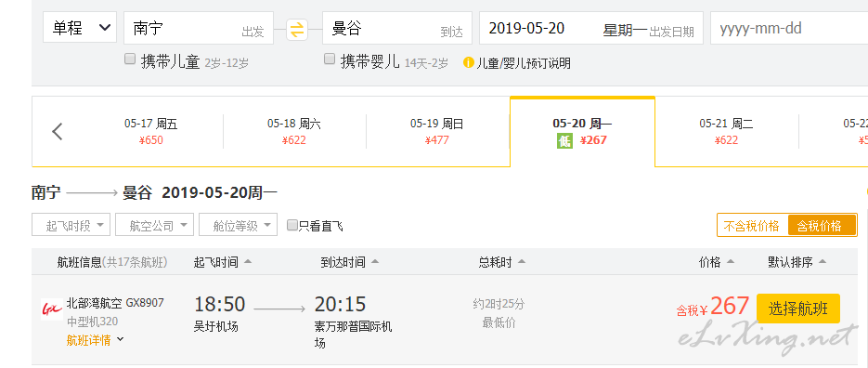Swap departure and arrival cities icon
The height and width of the screenshot is (368, 868).
(x=297, y=30)
